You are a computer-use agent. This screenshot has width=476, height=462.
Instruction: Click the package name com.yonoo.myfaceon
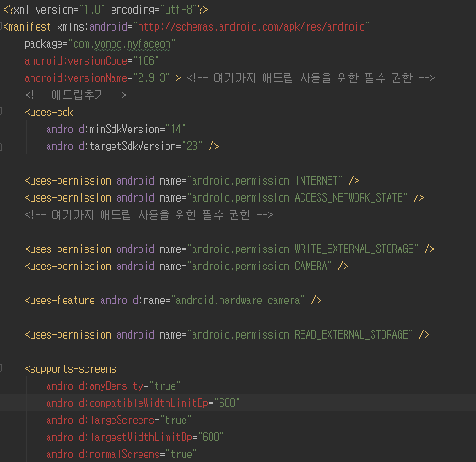(x=121, y=44)
